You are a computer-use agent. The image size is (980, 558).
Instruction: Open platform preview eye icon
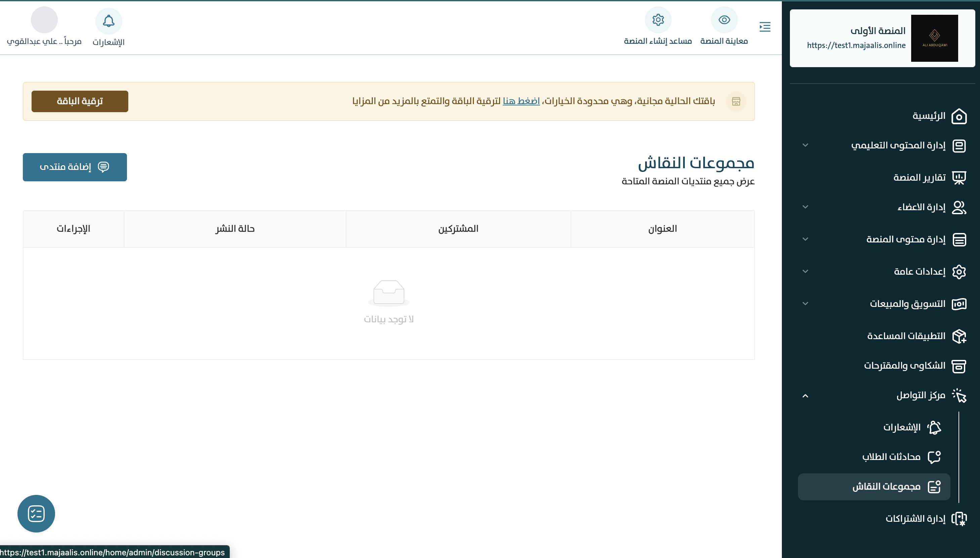click(x=724, y=20)
